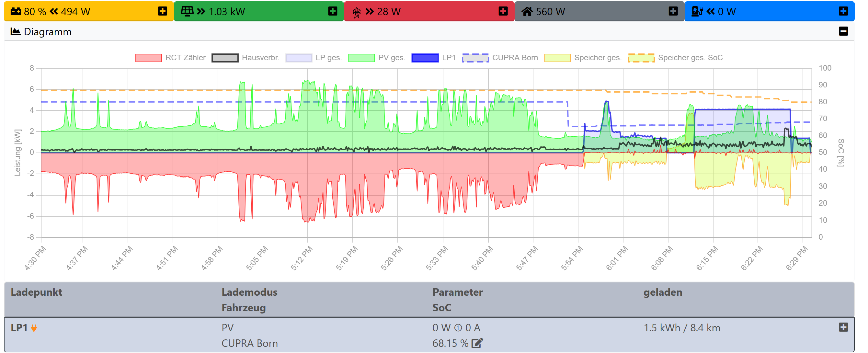Click the Diagramm section header title
868x353 pixels.
48,32
